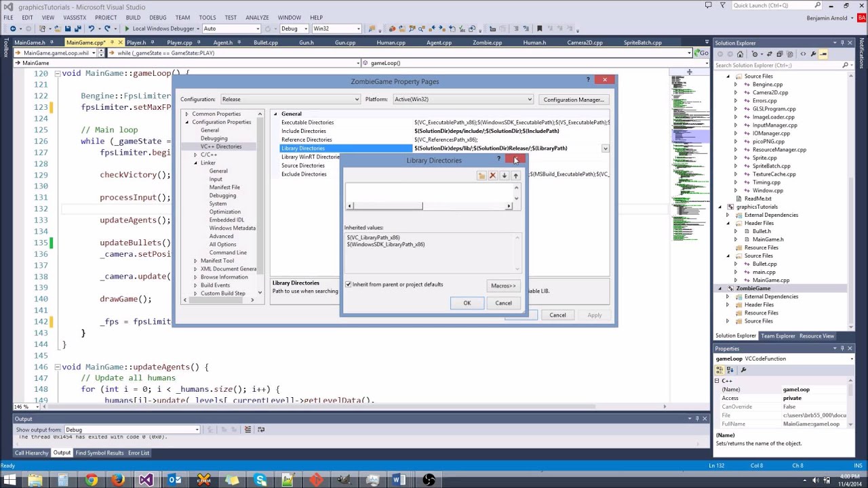Click bookmark icon in main toolbar
This screenshot has height=488, width=868.
[539, 28]
